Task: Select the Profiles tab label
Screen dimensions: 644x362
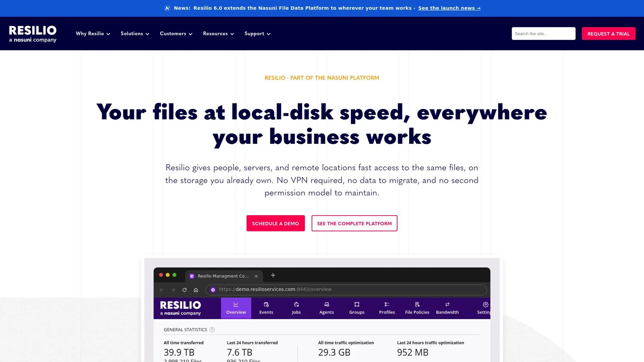Action: point(387,312)
